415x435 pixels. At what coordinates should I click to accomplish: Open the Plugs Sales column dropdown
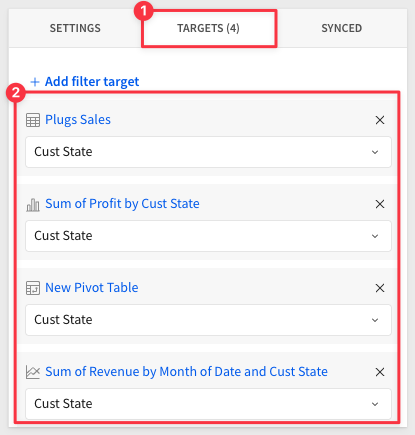208,152
